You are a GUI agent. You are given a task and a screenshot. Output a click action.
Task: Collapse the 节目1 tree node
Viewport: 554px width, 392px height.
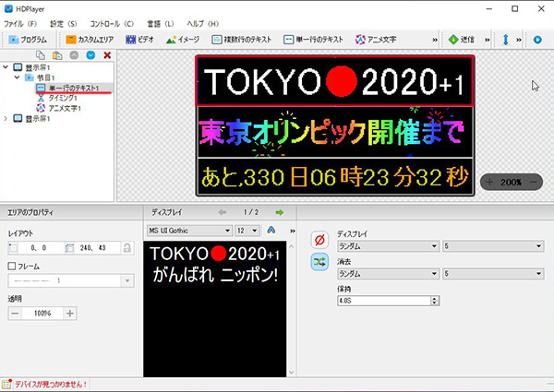17,77
